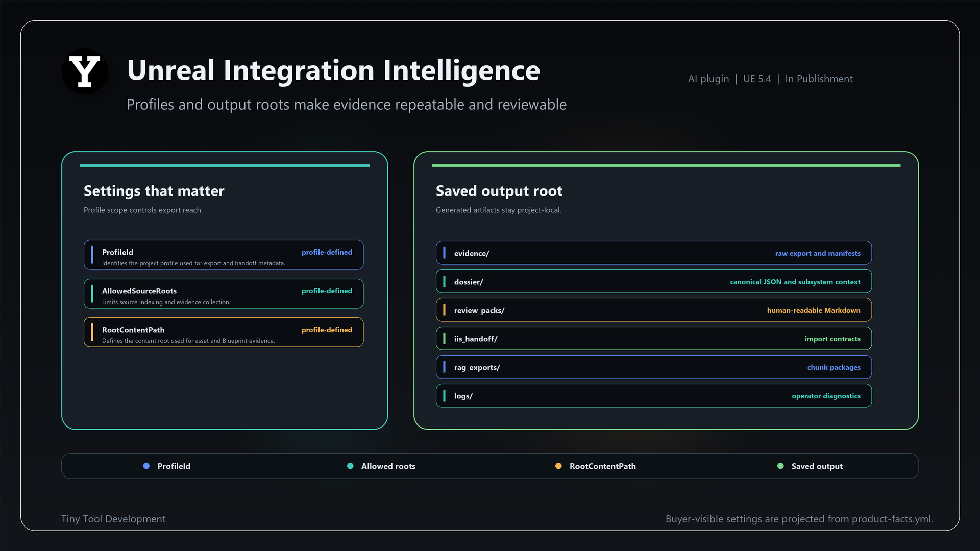This screenshot has width=980, height=551.
Task: Select the evidence/ folder row
Action: click(654, 253)
